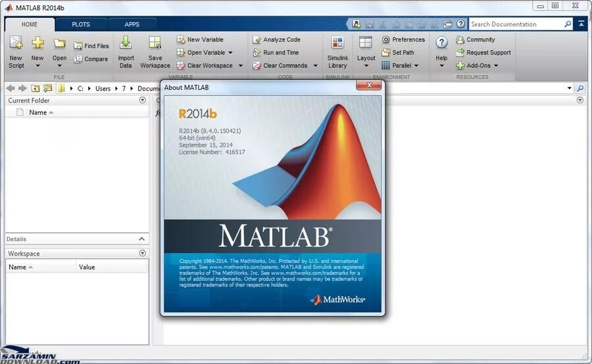592x364 pixels.
Task: Click the 7 folder segment in address bar
Action: pos(124,89)
